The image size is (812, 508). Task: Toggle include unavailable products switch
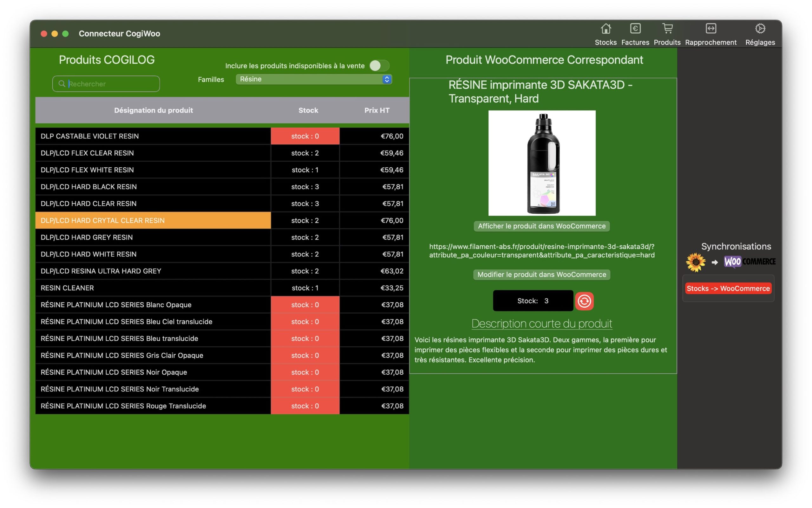point(379,65)
